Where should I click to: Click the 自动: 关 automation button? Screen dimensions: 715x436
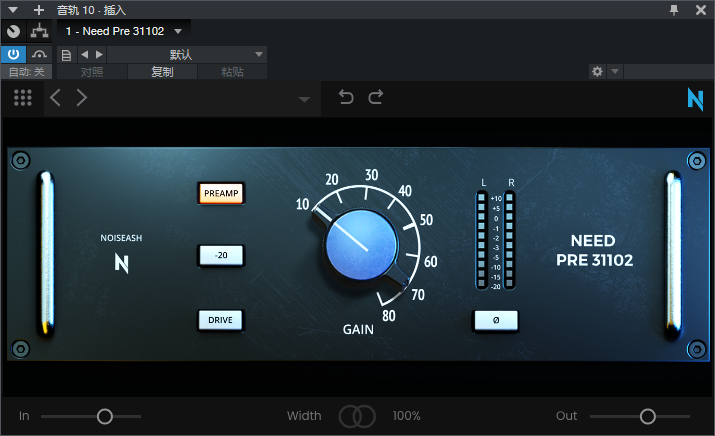tap(26, 72)
